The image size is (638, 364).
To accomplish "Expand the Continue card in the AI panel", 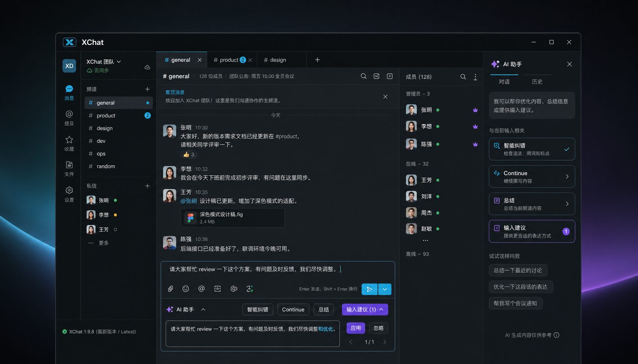I will coord(532,177).
